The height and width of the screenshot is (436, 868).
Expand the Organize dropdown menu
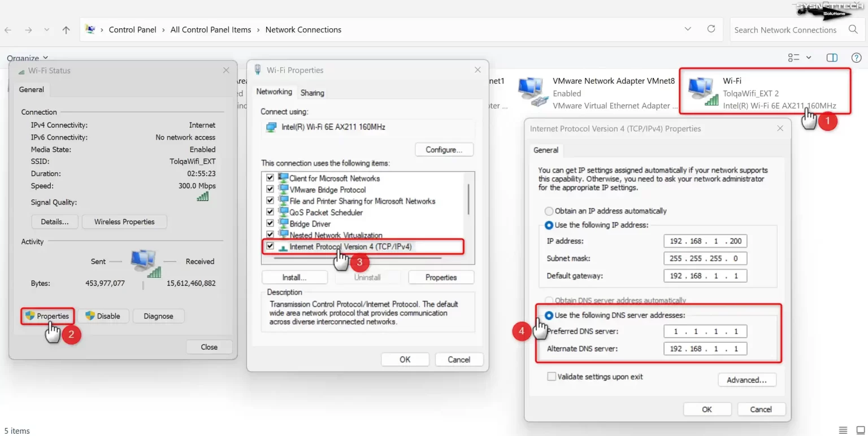click(x=28, y=58)
